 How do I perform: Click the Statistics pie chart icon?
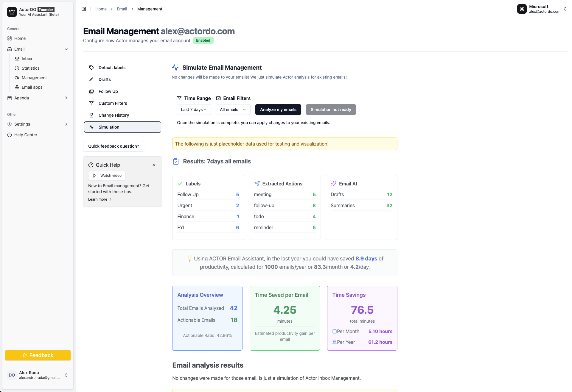click(17, 68)
